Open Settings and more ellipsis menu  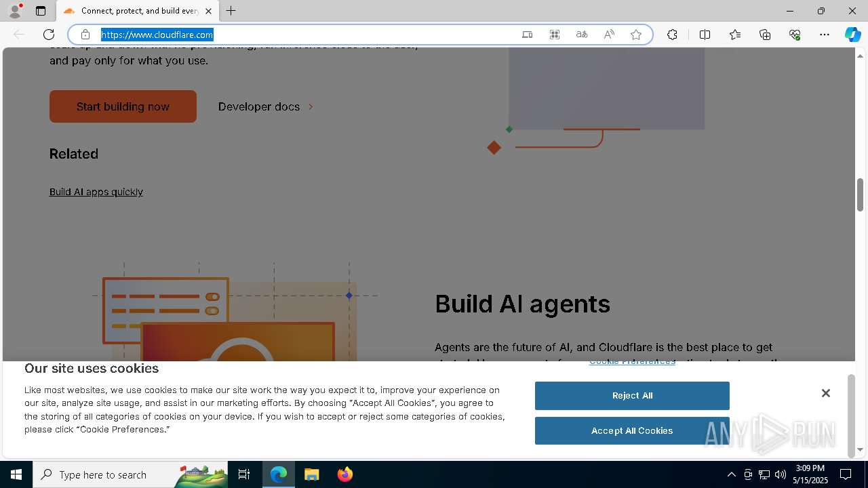click(x=825, y=35)
